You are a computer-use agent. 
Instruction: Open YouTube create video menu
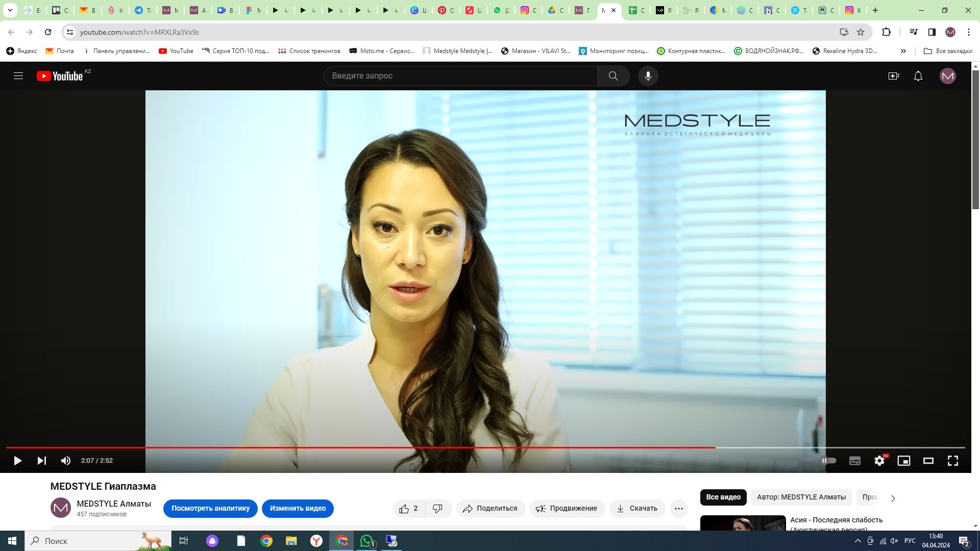893,76
